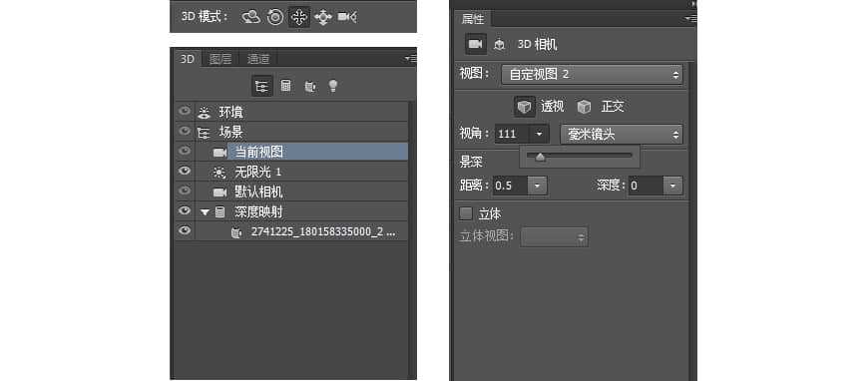The width and height of the screenshot is (868, 381).
Task: Select the 3D slide mode icon
Action: [x=322, y=17]
